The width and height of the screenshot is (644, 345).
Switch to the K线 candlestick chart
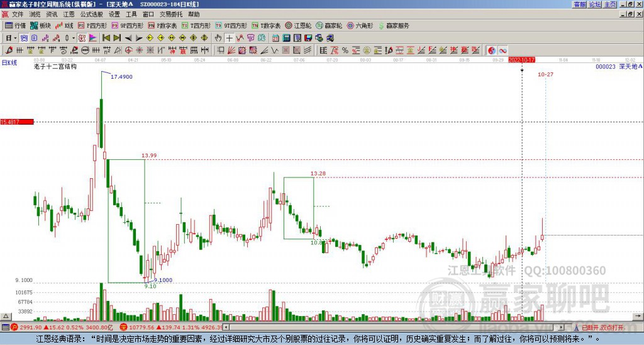coord(64,25)
